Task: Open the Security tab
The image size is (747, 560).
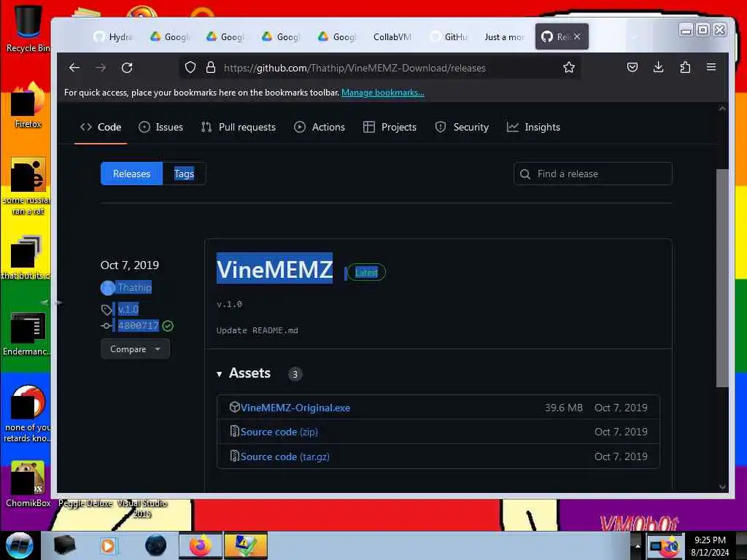Action: point(462,127)
